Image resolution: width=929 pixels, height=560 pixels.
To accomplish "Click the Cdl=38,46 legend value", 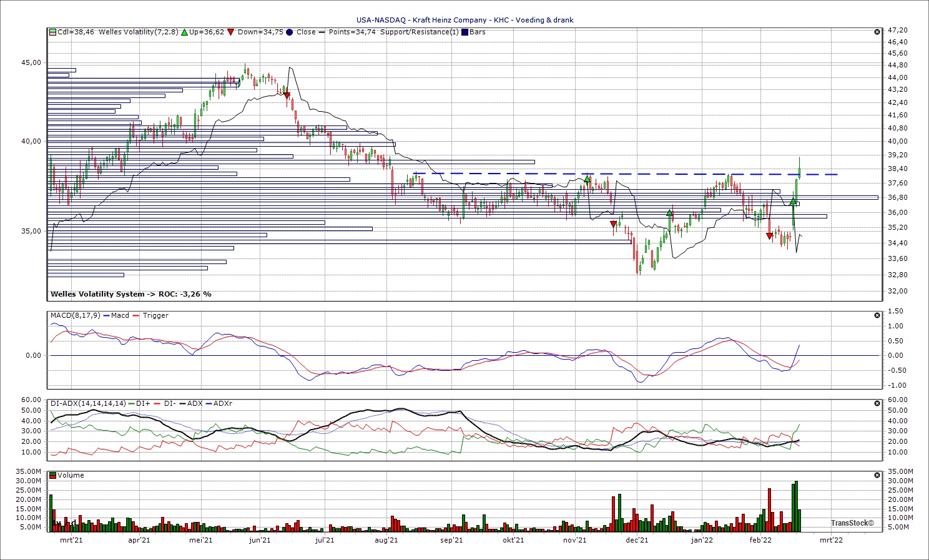I will (x=76, y=32).
